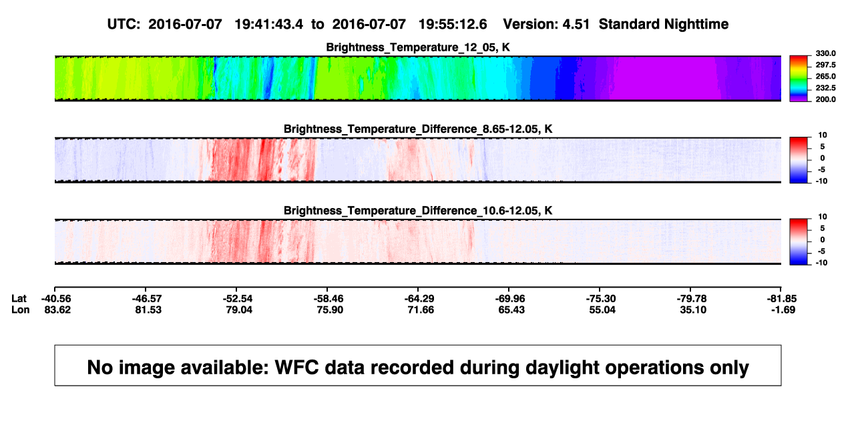Screen dimensions: 868x445
Task: Click the latitude value -75.30
Action: [602, 298]
